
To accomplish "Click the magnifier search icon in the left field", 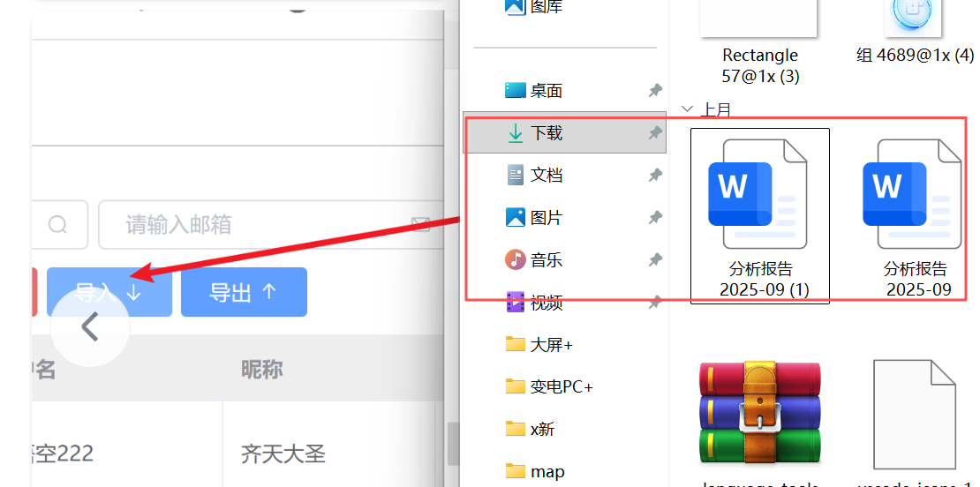I will click(57, 224).
